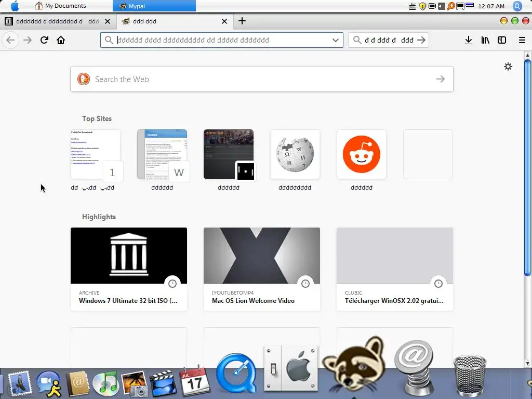Focus the URL address field
532x399 pixels.
click(222, 40)
